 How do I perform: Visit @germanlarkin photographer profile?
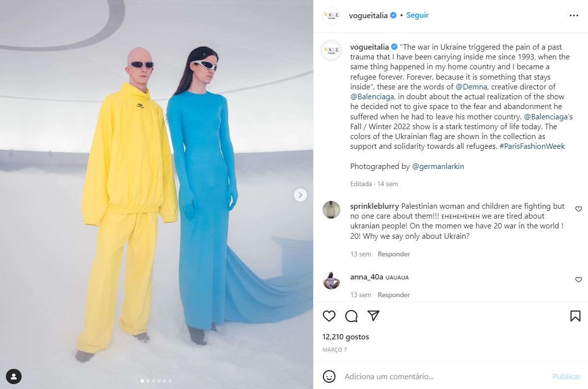438,167
